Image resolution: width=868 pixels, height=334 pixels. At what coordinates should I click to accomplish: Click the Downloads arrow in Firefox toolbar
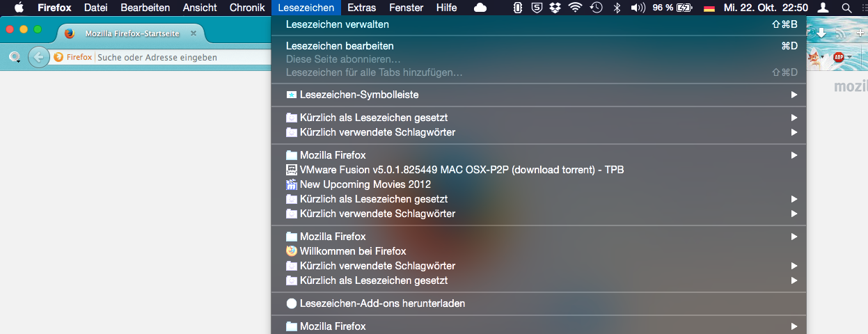point(822,33)
